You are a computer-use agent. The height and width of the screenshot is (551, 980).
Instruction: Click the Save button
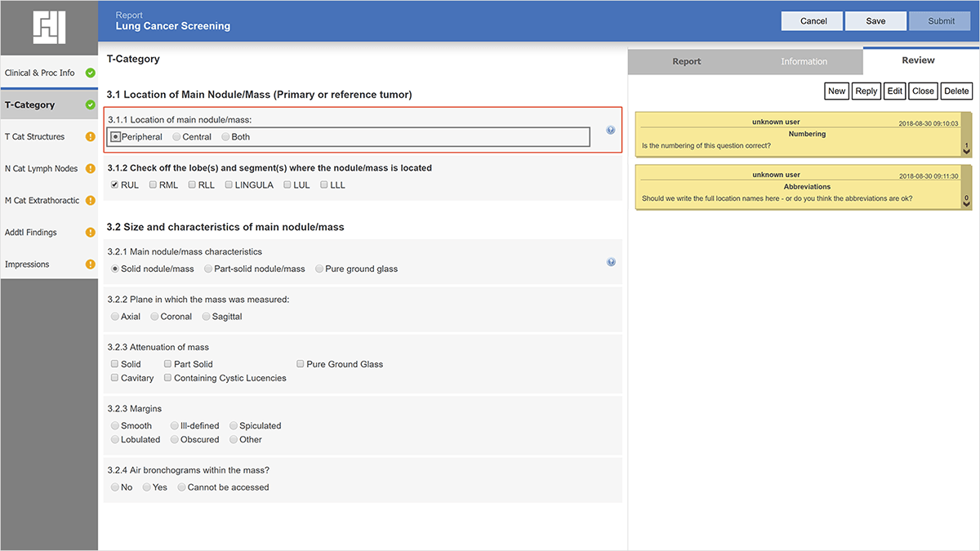click(x=876, y=21)
